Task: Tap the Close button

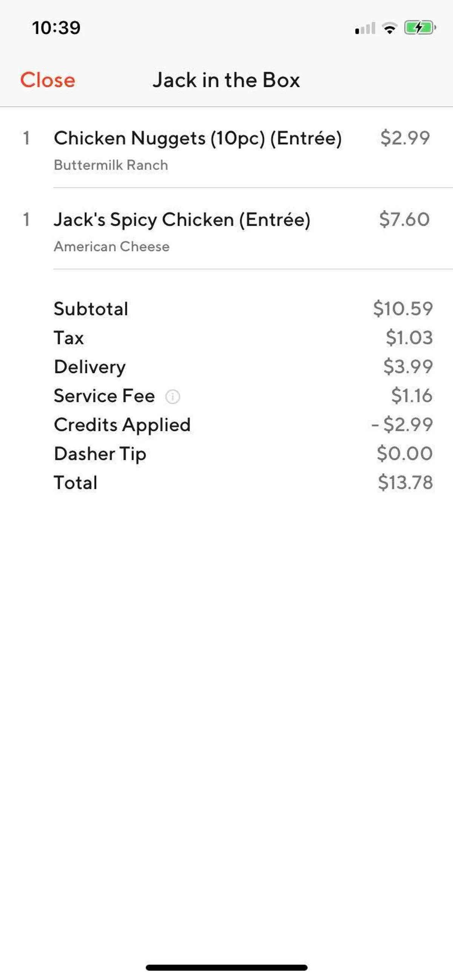Action: [48, 80]
